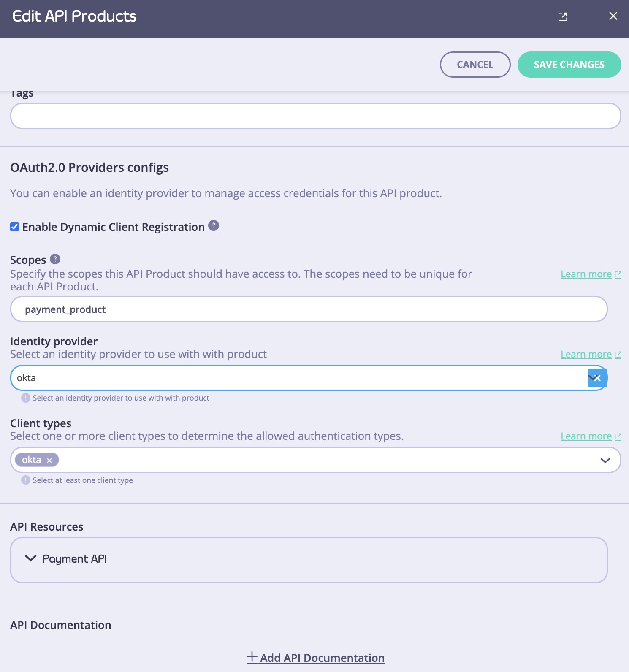Click info icon under Identity provider field
Image resolution: width=629 pixels, height=672 pixels.
[x=26, y=398]
